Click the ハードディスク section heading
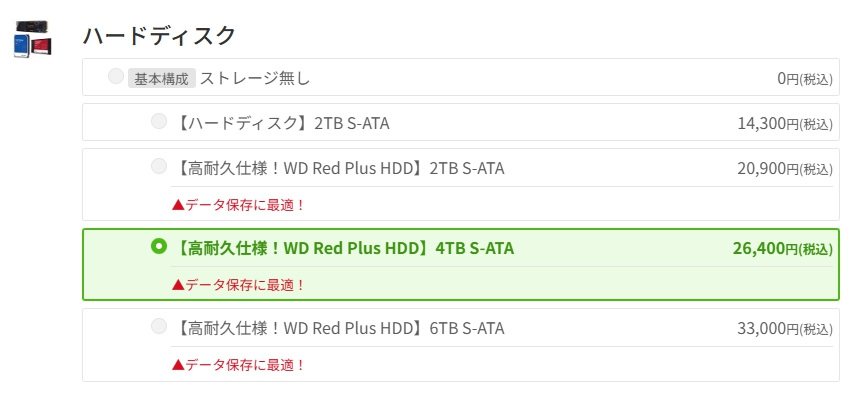This screenshot has height=400, width=862. click(x=159, y=36)
